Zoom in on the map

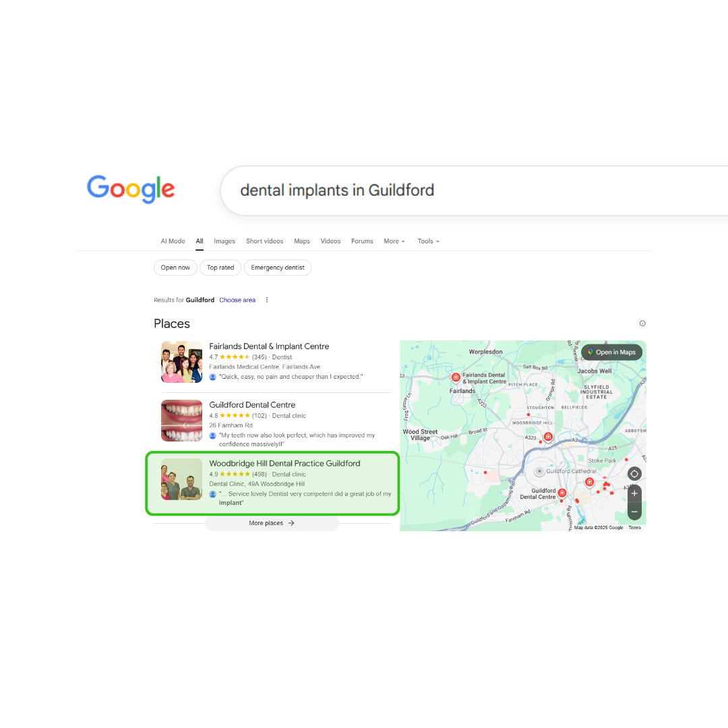coord(634,493)
